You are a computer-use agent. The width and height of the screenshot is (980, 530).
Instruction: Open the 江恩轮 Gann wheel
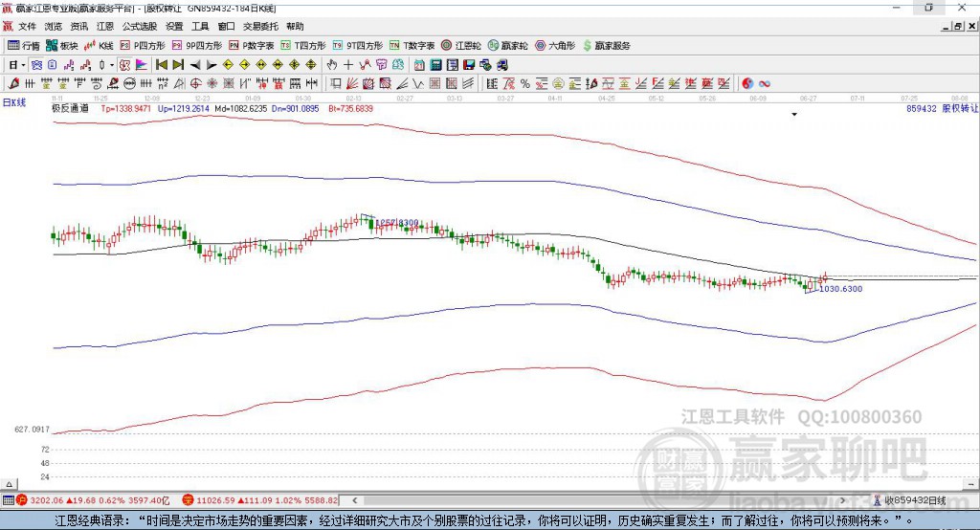(x=461, y=46)
